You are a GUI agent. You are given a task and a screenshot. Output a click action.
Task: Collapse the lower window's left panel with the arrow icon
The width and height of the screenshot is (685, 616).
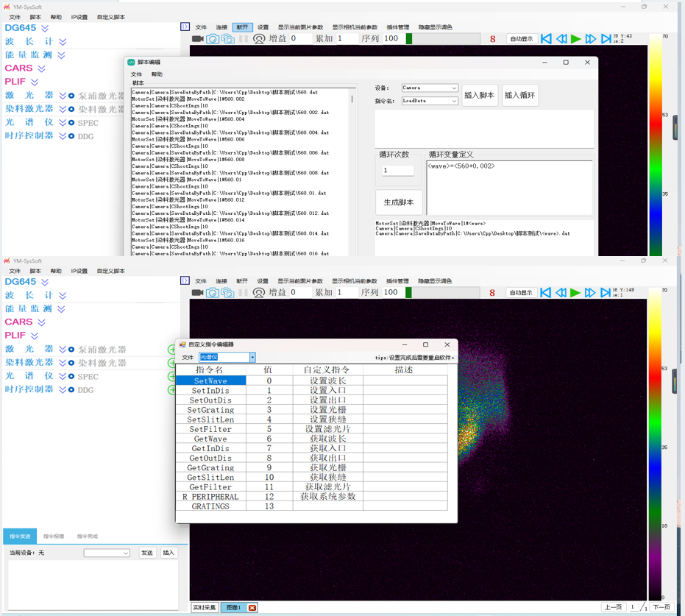[x=185, y=281]
